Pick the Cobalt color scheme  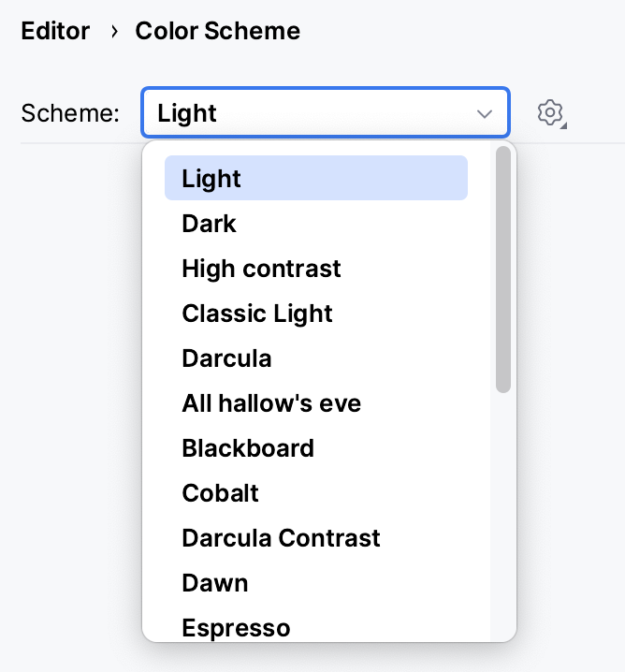(220, 493)
